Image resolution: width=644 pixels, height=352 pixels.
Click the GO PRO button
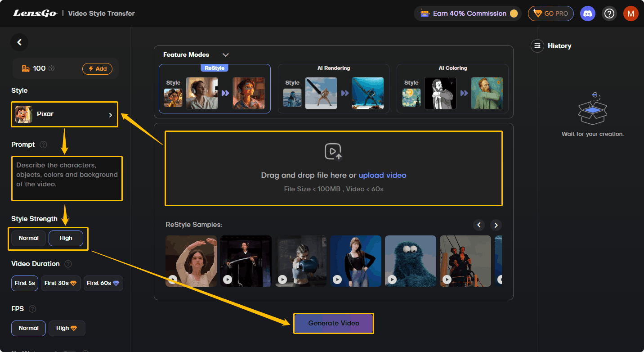(551, 14)
